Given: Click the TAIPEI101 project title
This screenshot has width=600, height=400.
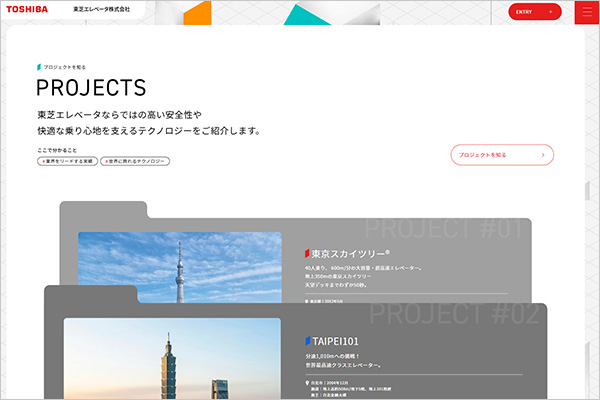Looking at the screenshot, I should (335, 341).
